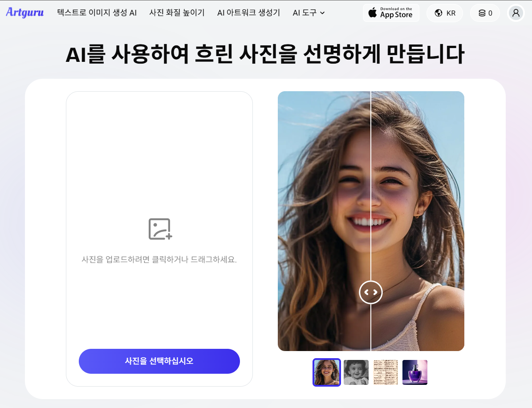Open 텍스트로 이미지 생성 AI menu item
Viewport: 532px width, 408px height.
(x=97, y=12)
